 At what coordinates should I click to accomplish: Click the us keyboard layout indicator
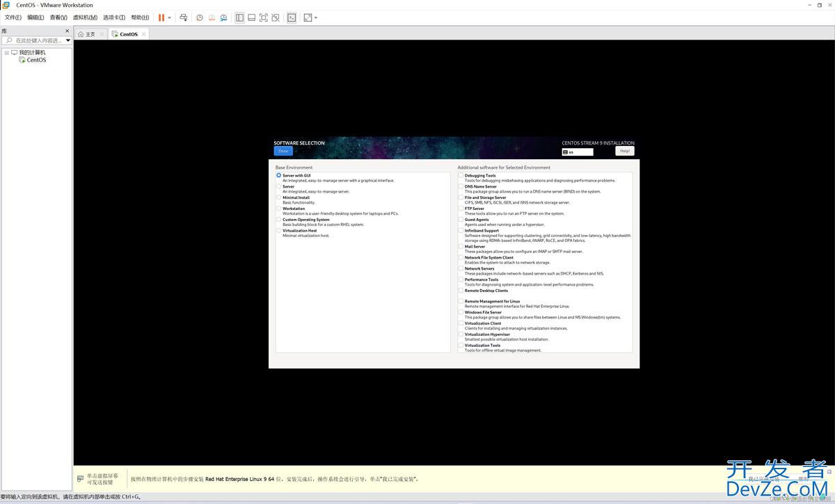pos(578,152)
